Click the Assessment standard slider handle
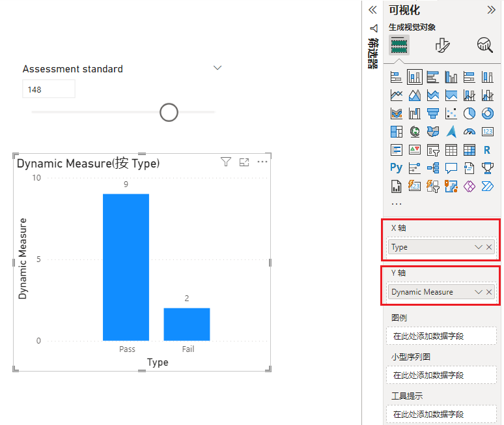 coord(169,112)
